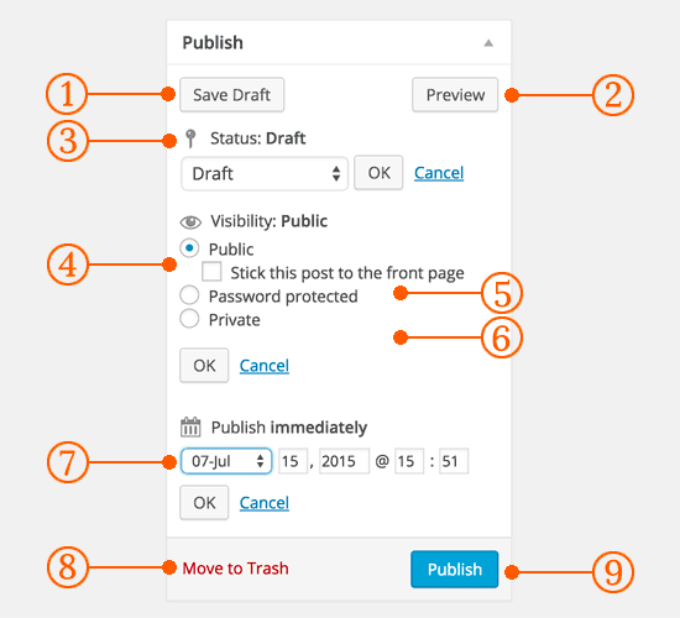Enable Stick this post to front page
This screenshot has height=618, width=680.
click(211, 272)
